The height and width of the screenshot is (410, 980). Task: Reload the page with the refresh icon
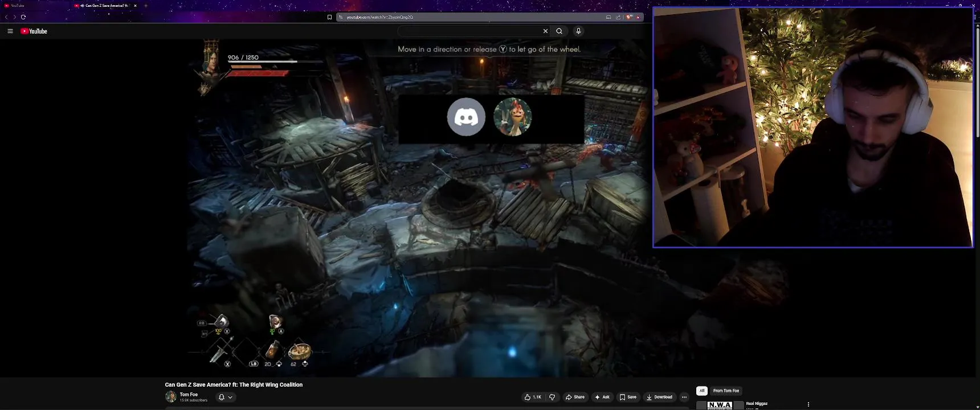pyautogui.click(x=23, y=17)
